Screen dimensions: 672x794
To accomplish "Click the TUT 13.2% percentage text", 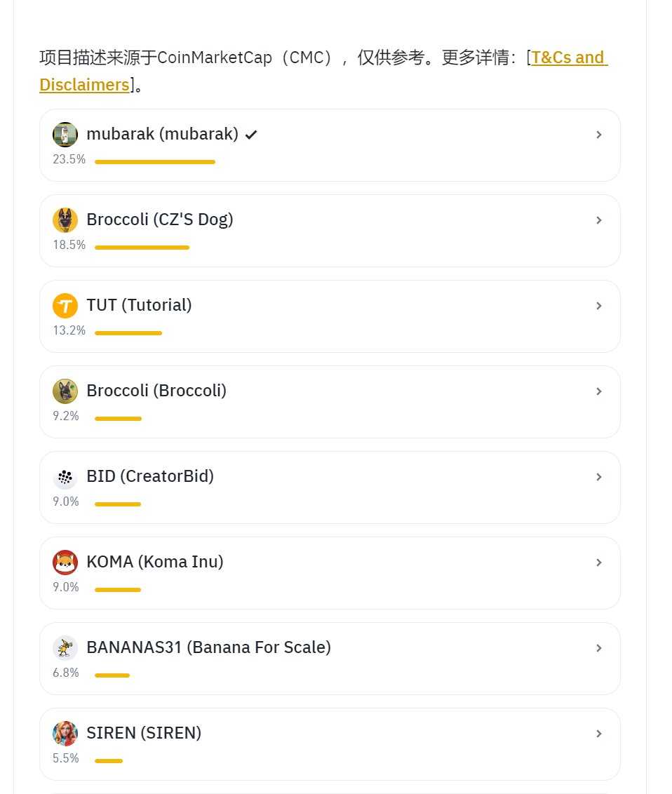I will (x=69, y=330).
